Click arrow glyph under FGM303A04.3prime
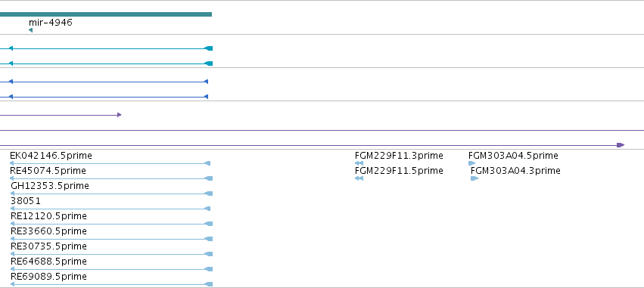 click(x=474, y=178)
